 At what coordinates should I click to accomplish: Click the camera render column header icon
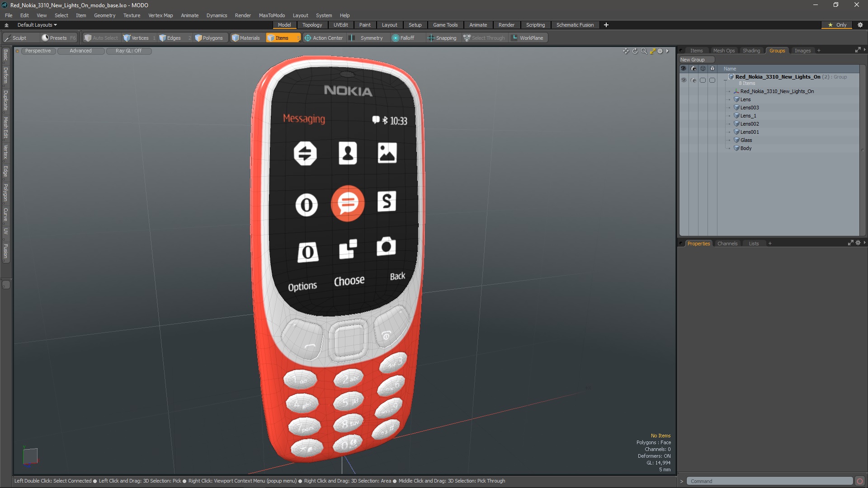coord(693,69)
